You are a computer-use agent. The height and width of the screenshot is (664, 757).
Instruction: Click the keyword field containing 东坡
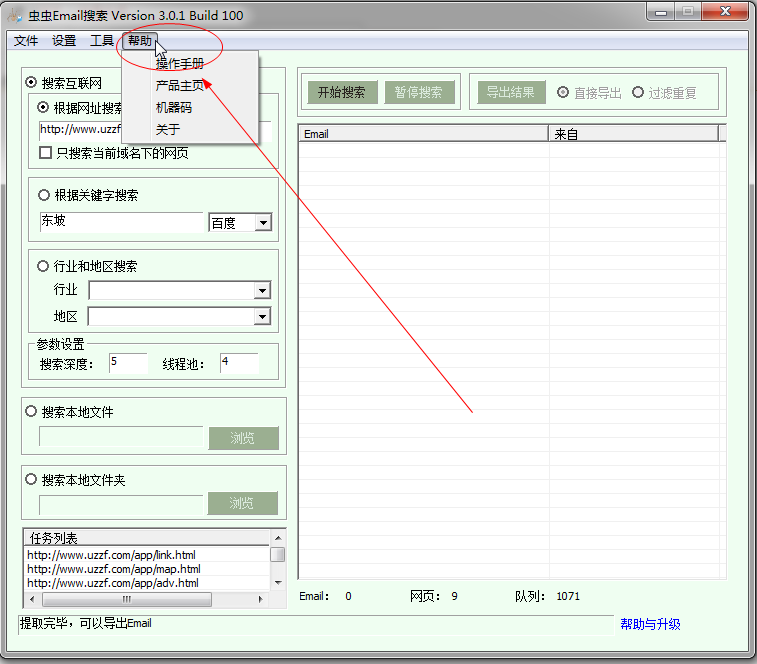coord(122,222)
